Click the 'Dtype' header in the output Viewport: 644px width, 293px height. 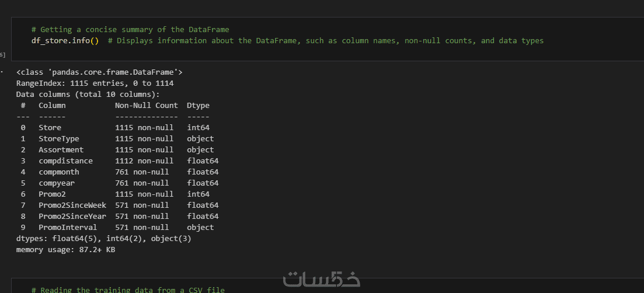click(x=198, y=106)
